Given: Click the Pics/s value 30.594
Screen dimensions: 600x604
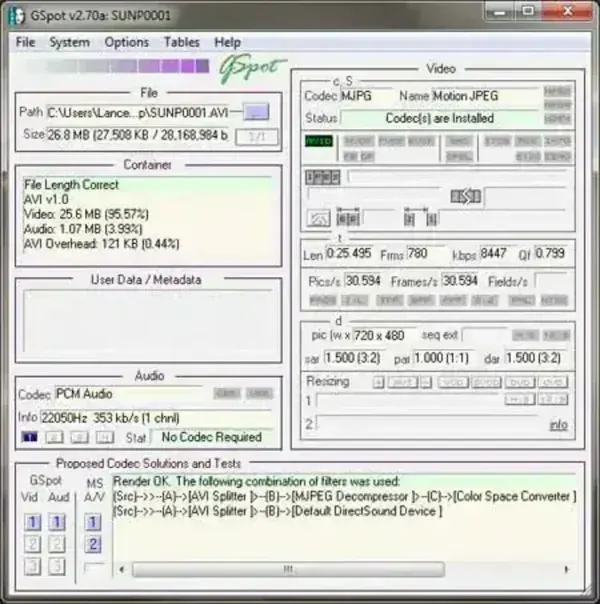Looking at the screenshot, I should pyautogui.click(x=363, y=281).
